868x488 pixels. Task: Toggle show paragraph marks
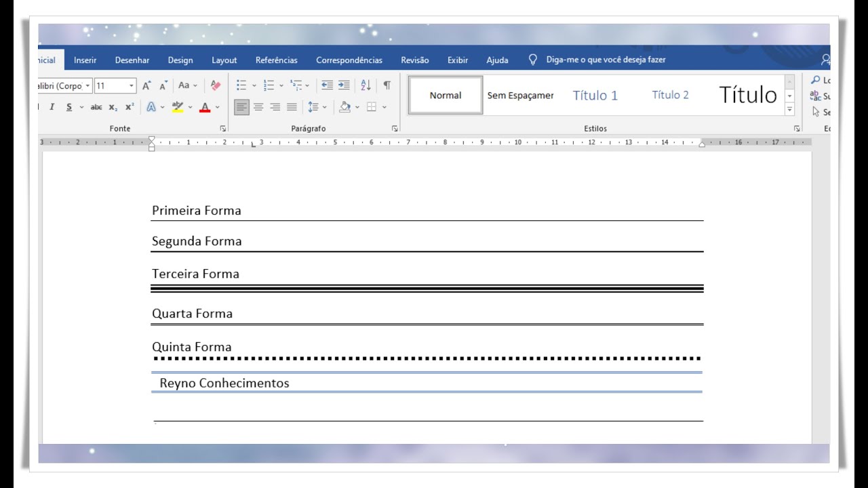[387, 85]
